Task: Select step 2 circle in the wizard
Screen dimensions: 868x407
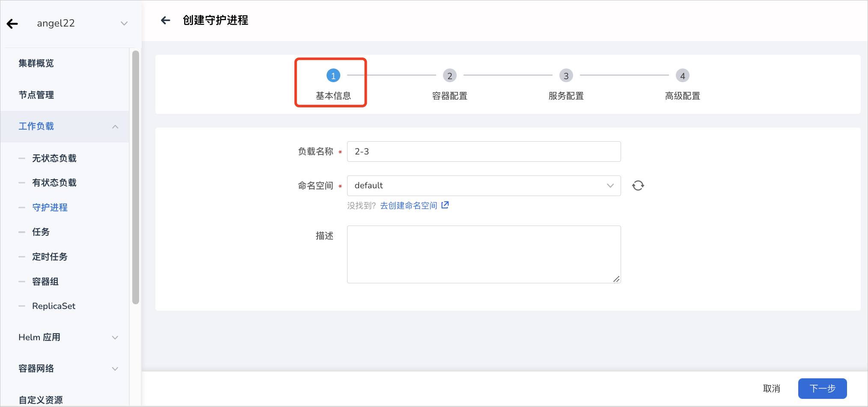Action: pos(449,76)
